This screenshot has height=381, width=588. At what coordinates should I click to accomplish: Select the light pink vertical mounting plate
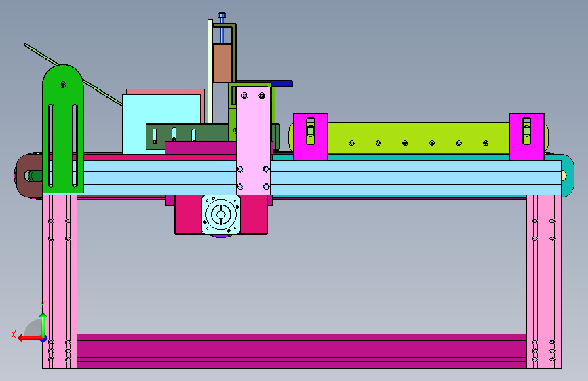pos(254,140)
